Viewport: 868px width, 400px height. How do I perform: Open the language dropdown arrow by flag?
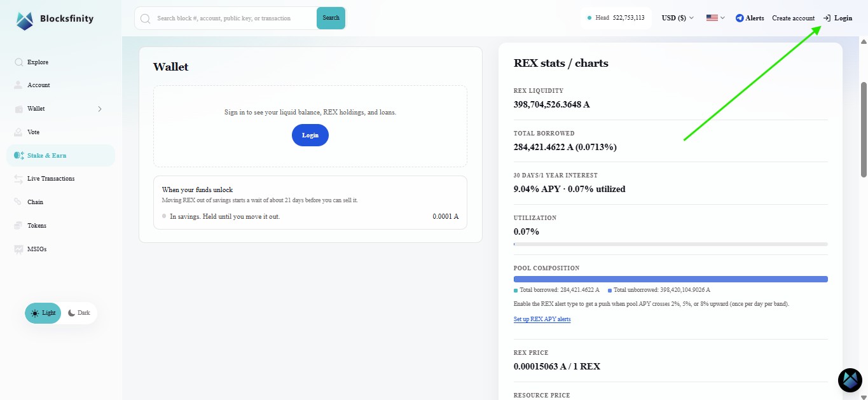click(x=722, y=18)
